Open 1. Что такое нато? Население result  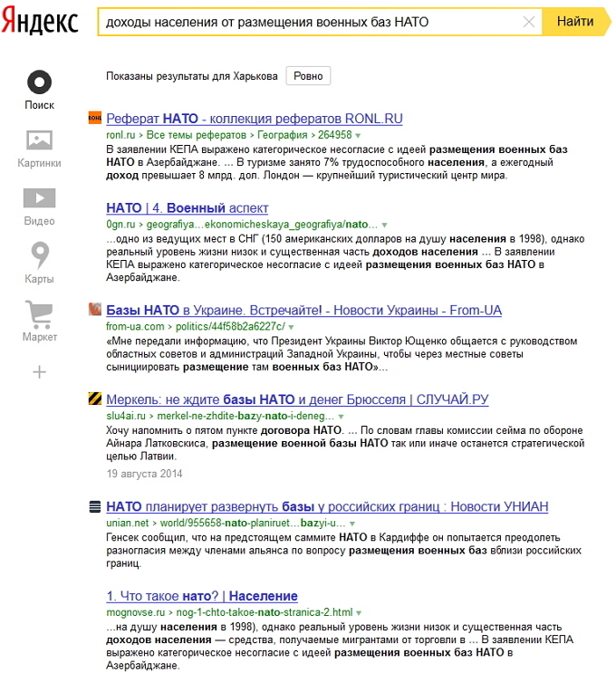(x=202, y=596)
